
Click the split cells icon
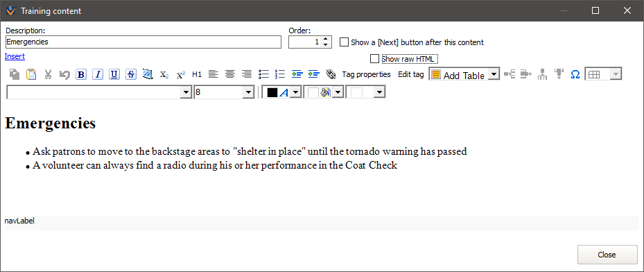pos(559,74)
